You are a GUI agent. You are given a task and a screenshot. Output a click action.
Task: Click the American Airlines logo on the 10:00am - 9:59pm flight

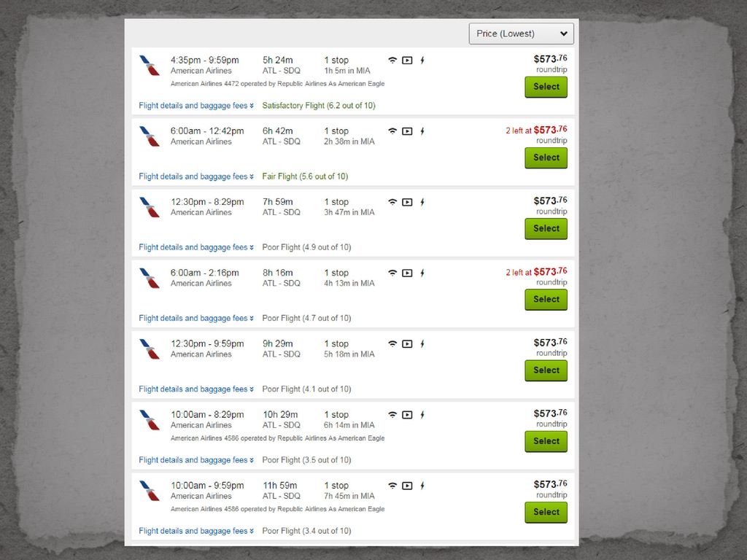pyautogui.click(x=150, y=491)
